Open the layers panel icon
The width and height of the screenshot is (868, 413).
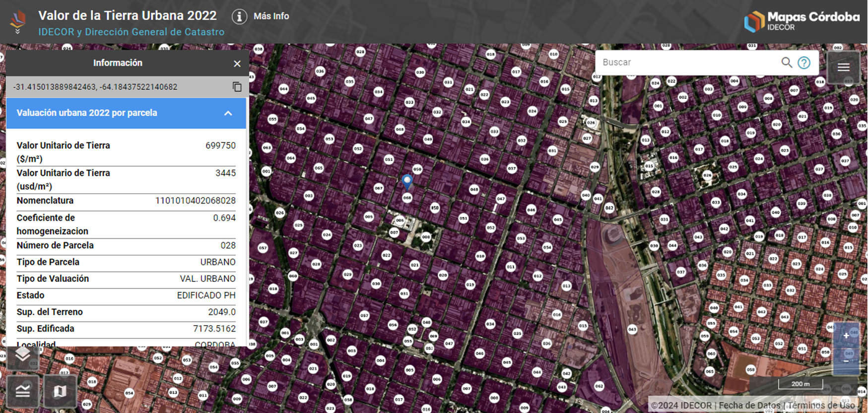click(x=22, y=355)
